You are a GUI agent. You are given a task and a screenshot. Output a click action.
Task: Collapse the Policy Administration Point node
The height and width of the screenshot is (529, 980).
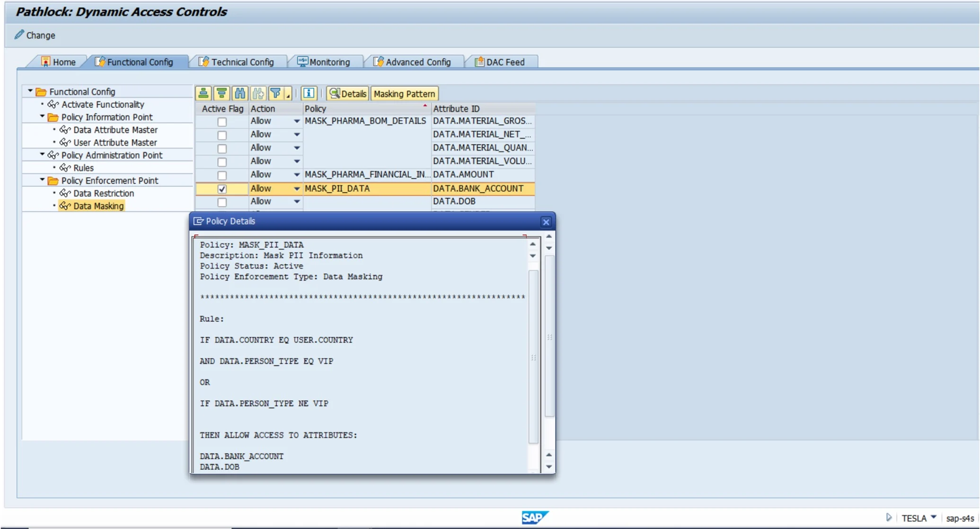tap(42, 154)
